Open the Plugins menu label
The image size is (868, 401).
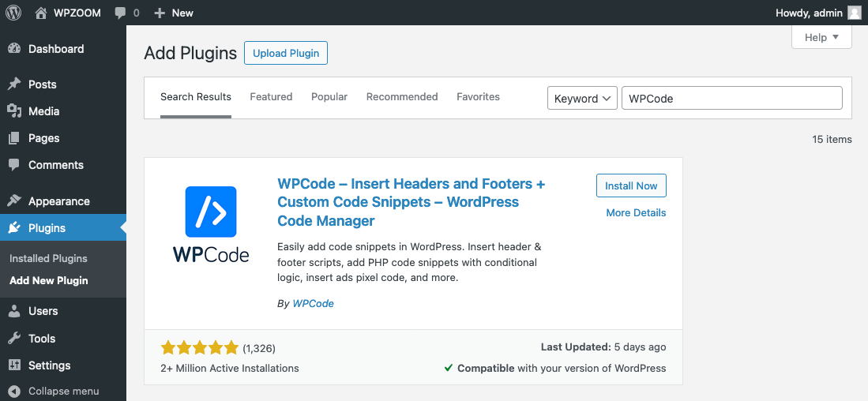[47, 228]
